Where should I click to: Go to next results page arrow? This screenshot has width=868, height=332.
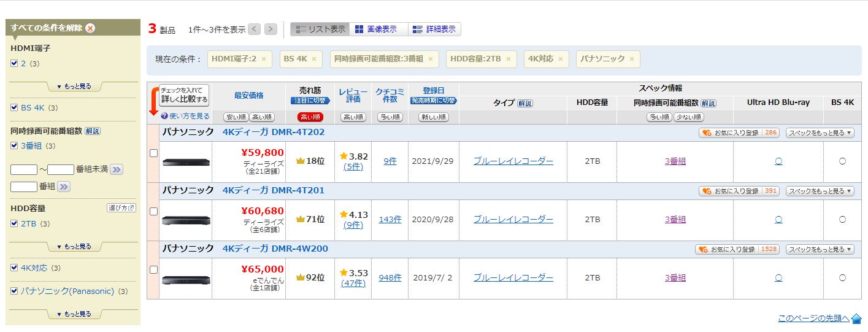271,29
